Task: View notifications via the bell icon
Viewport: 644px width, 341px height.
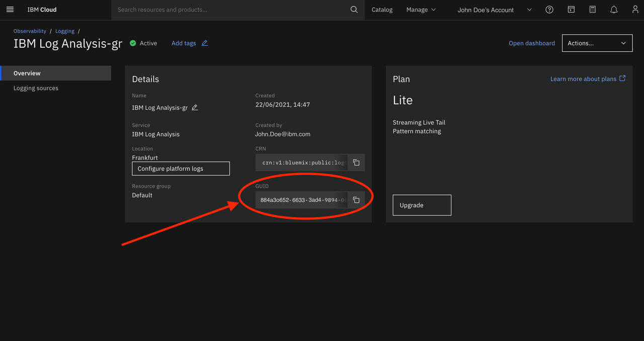Action: coord(614,10)
